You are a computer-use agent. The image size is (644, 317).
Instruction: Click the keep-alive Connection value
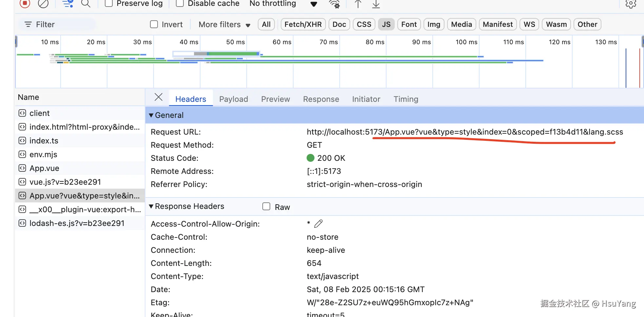click(326, 250)
